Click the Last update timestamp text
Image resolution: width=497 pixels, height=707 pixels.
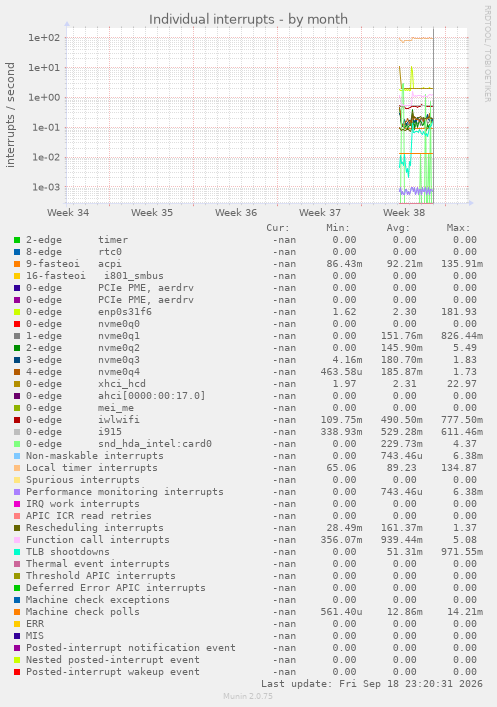tap(372, 684)
